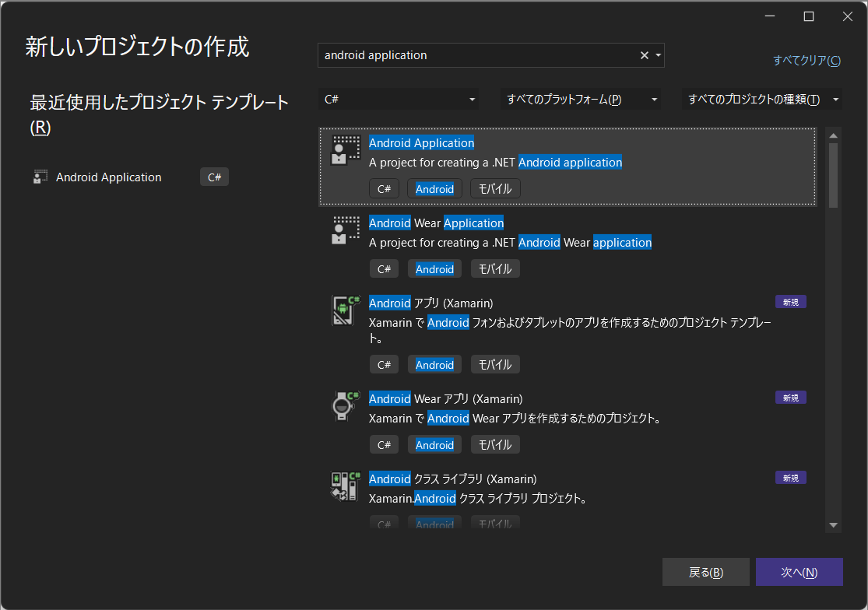Image resolution: width=868 pixels, height=610 pixels.
Task: Click the C# tag under Android Wear アプリ (Xamarin)
Action: tap(385, 444)
